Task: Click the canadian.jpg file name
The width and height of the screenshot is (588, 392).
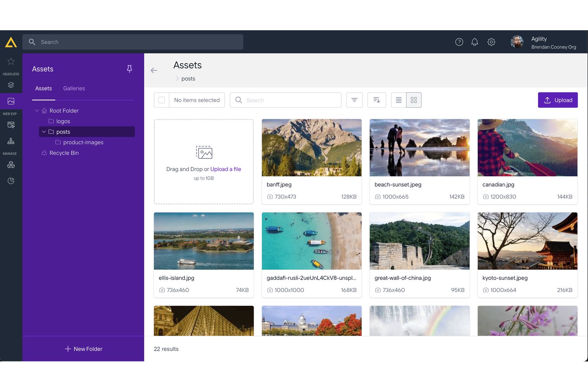Action: 498,185
